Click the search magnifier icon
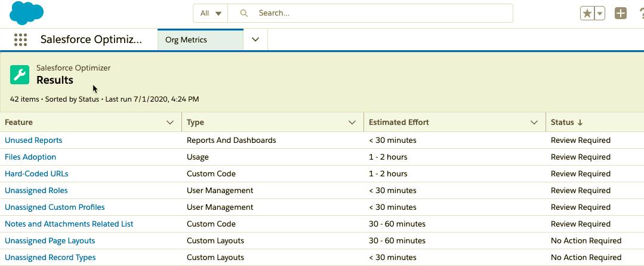 click(244, 13)
